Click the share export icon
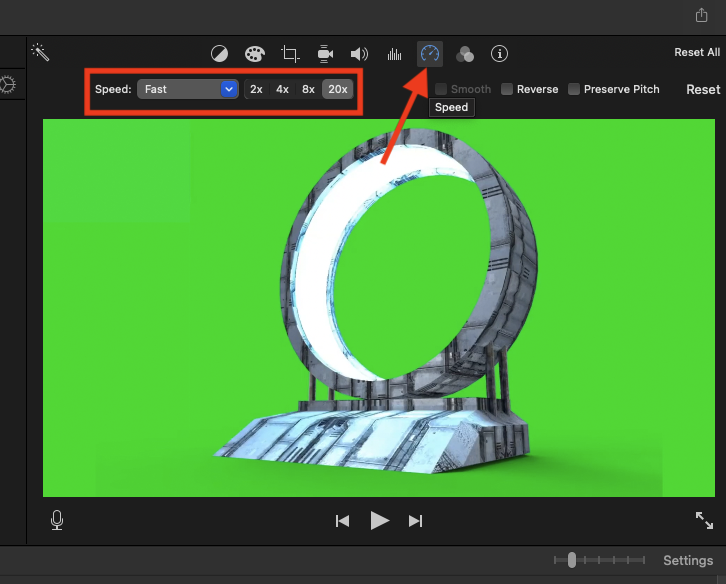 point(701,15)
